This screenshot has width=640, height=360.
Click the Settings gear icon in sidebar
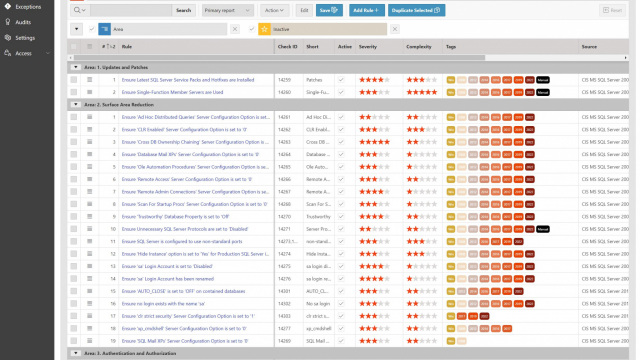click(x=8, y=38)
